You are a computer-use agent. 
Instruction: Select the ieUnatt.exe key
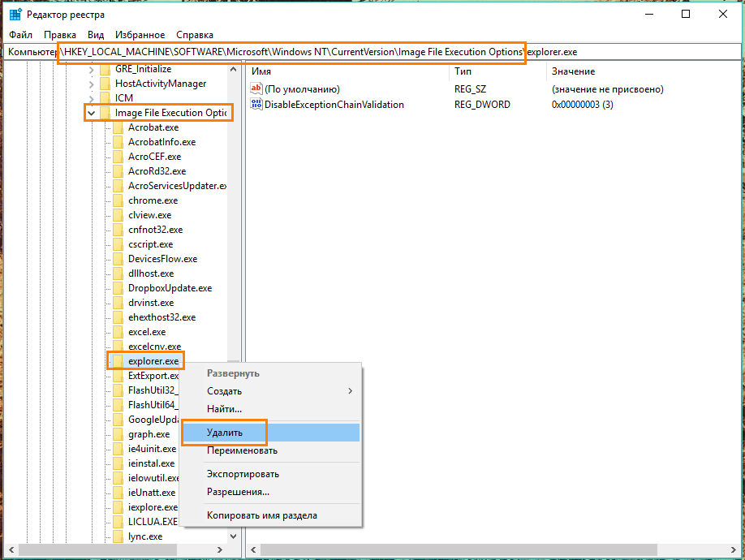click(x=152, y=493)
